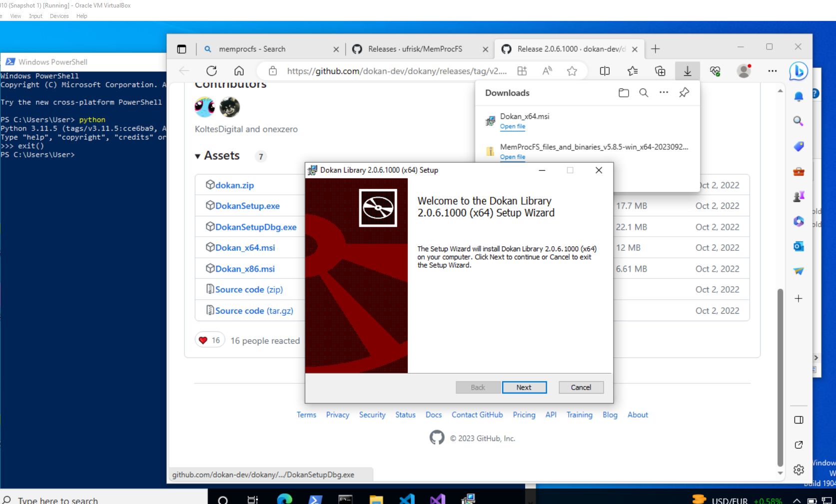Viewport: 836px width, 504px height.
Task: Search downloads with magnifier icon
Action: (x=644, y=93)
